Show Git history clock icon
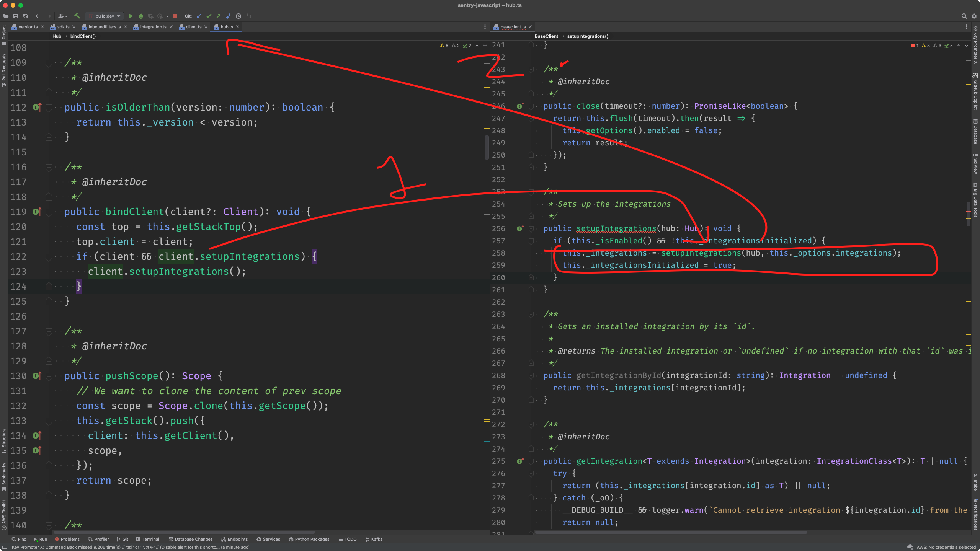The image size is (980, 551). 238,16
